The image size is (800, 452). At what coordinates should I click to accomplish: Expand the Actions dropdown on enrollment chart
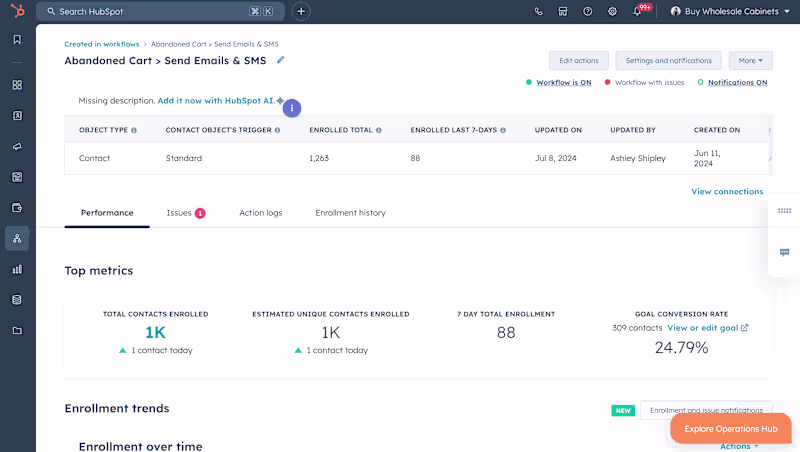pos(739,446)
